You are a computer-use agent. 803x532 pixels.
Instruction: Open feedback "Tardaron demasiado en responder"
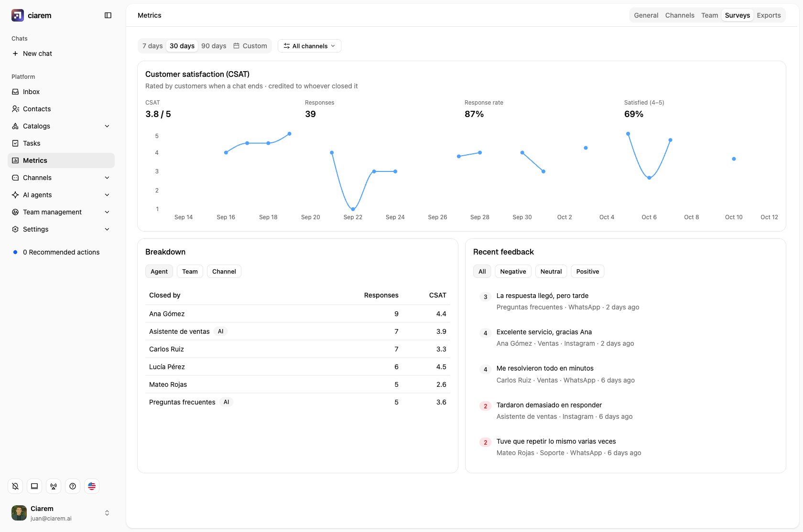coord(625,411)
